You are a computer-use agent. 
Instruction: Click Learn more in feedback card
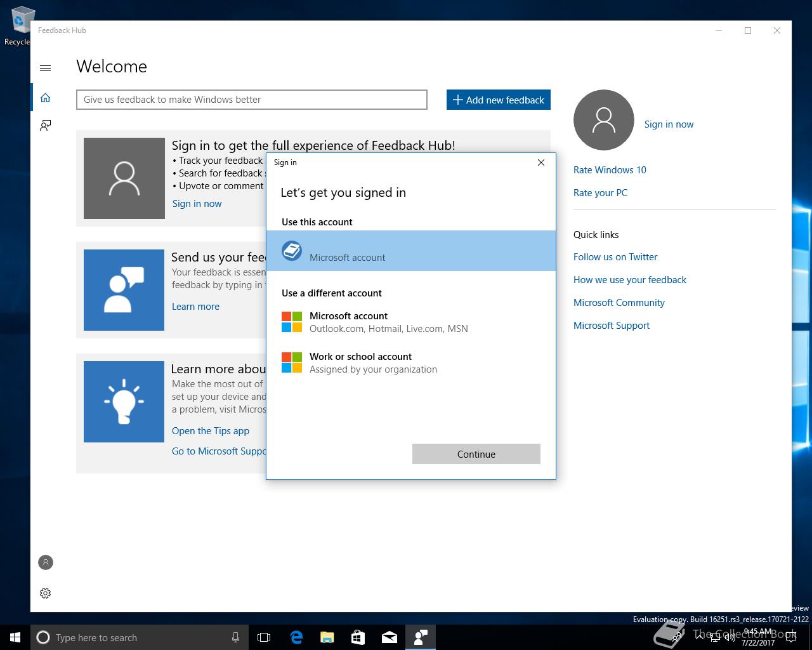[x=195, y=307]
